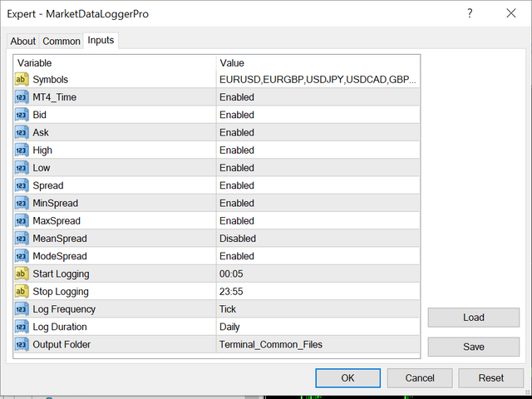This screenshot has height=399, width=532.
Task: Select the MaxSpread Enabled value
Action: tap(237, 220)
